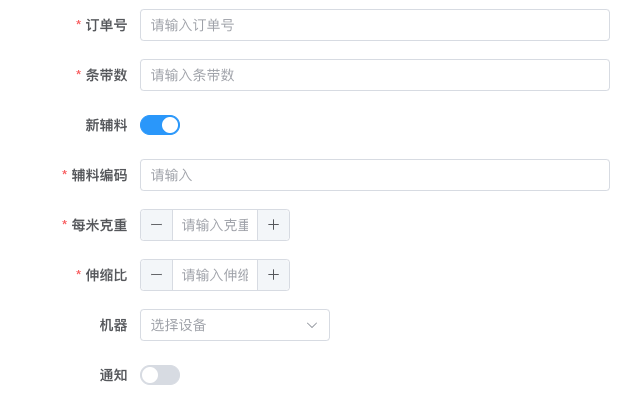Click the 通知 label text
Image resolution: width=621 pixels, height=419 pixels.
tap(113, 375)
